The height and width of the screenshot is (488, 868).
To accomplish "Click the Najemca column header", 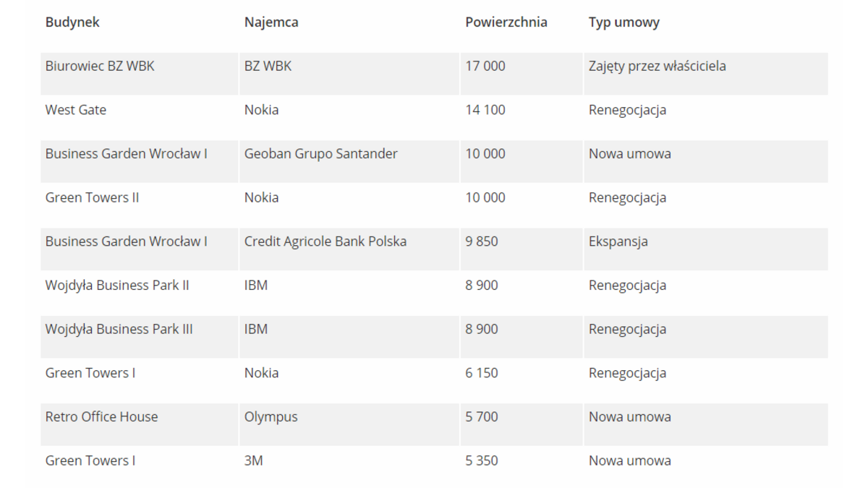I will [271, 22].
